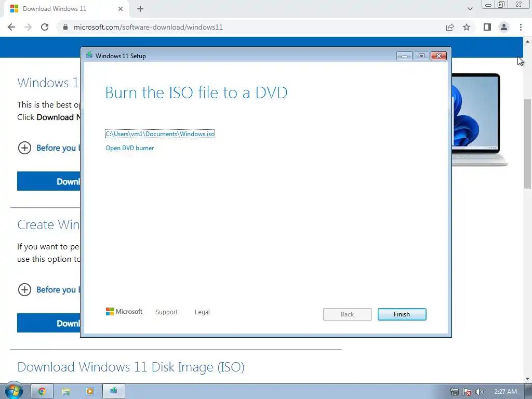The image size is (532, 399).
Task: Open the Windows.iso file path link
Action: tap(160, 134)
